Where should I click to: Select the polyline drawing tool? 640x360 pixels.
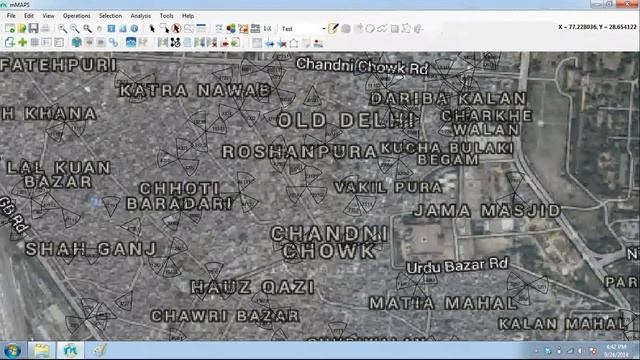point(382,29)
